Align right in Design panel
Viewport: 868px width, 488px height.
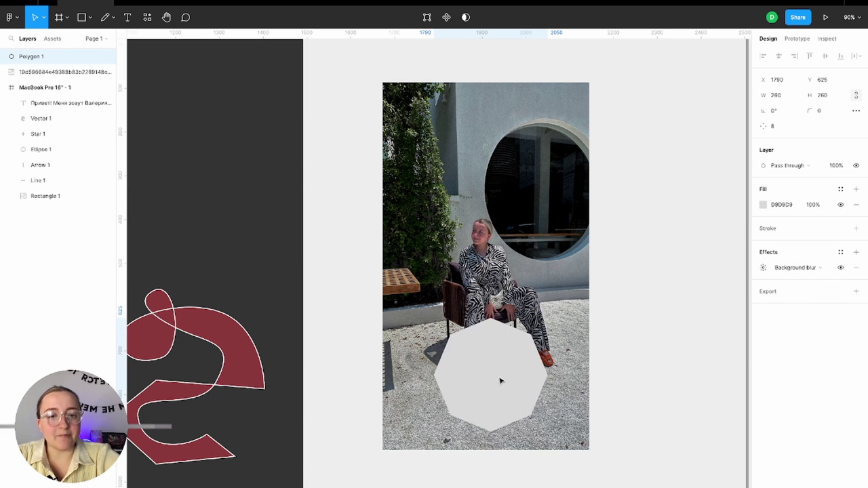tap(794, 56)
